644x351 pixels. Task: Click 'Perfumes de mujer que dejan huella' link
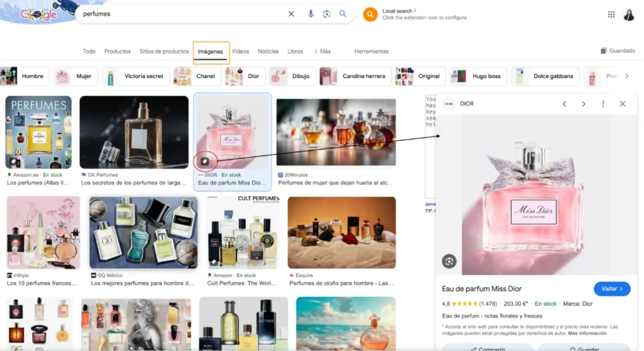pos(335,182)
